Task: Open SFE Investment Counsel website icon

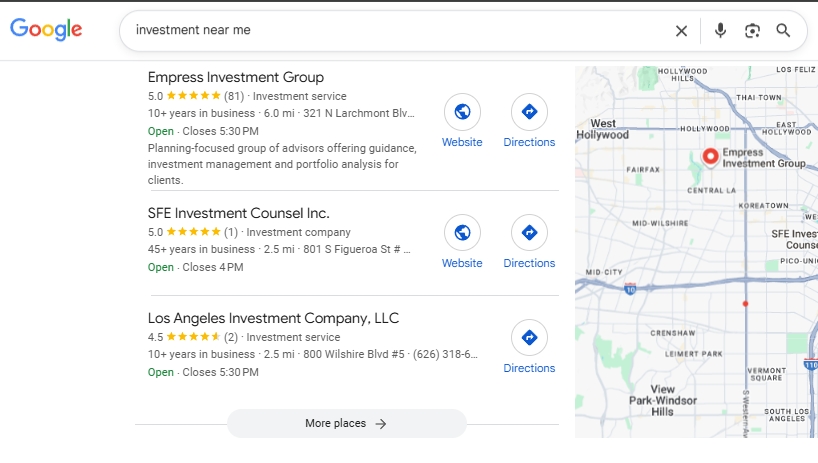Action: 462,233
